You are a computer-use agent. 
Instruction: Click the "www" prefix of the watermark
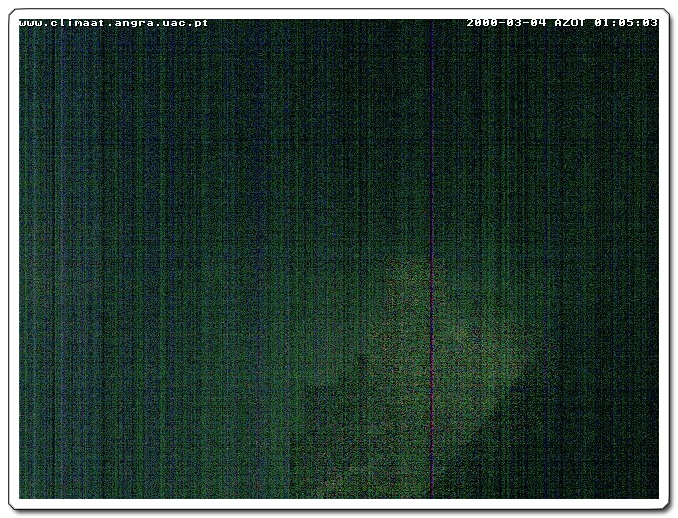[31, 22]
